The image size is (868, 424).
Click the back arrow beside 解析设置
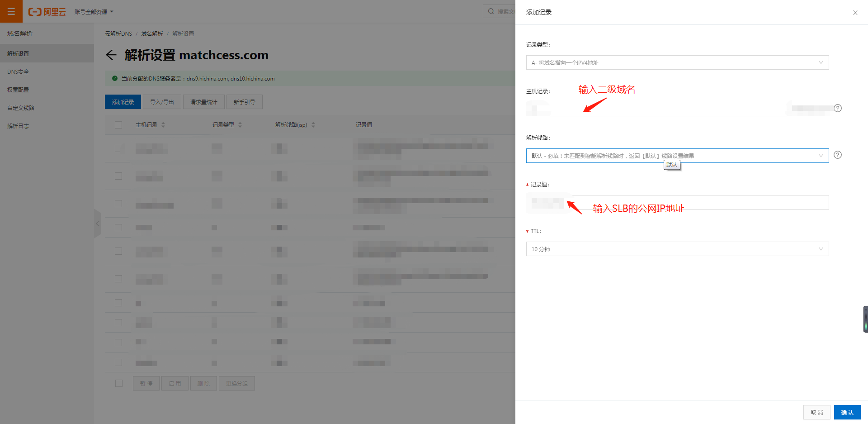click(x=111, y=55)
